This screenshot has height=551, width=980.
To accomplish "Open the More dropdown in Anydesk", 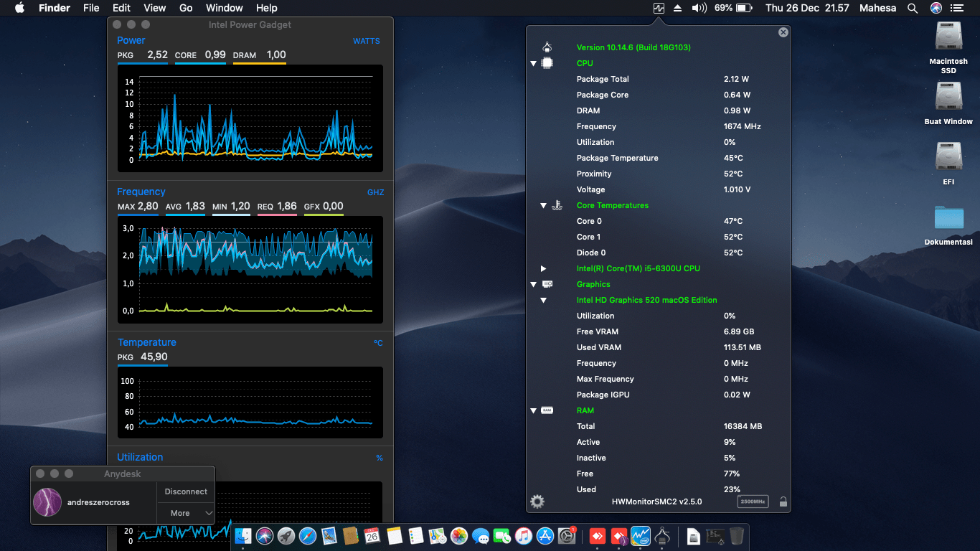I will click(186, 513).
